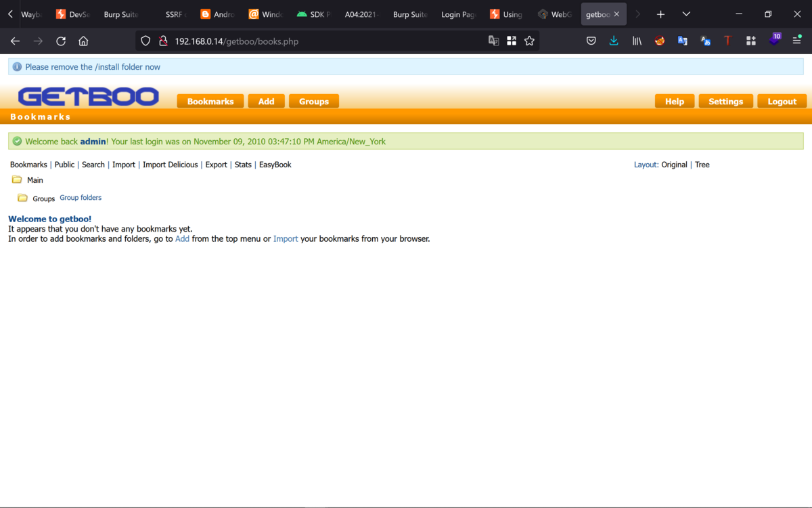Click the GetBoo logo
Screen dimensions: 812x508
tap(89, 97)
